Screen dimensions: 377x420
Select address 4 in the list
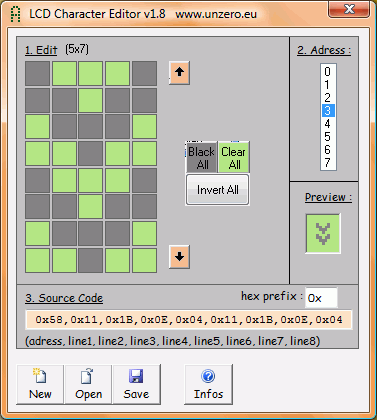point(328,123)
